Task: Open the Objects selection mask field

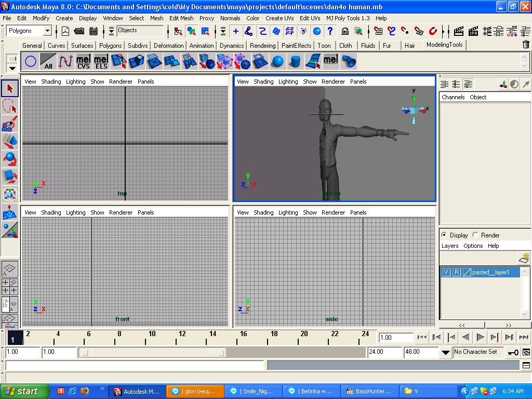Action: pyautogui.click(x=140, y=31)
